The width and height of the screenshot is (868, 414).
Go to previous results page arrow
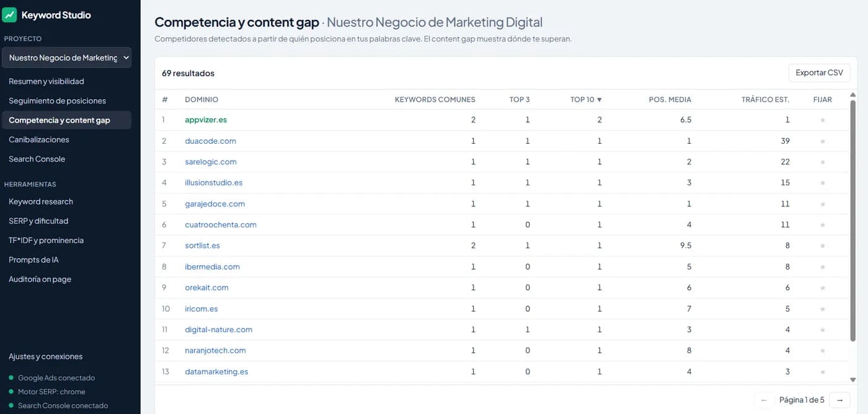click(x=764, y=400)
